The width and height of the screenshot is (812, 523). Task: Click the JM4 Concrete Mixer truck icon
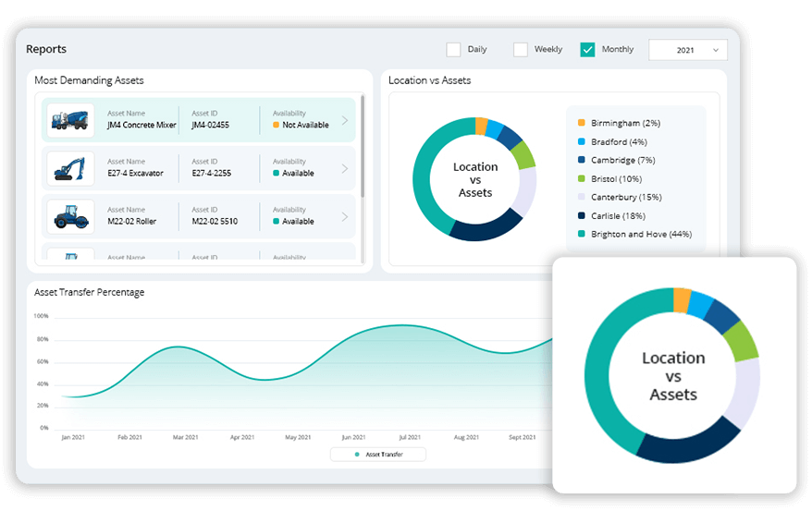[70, 120]
